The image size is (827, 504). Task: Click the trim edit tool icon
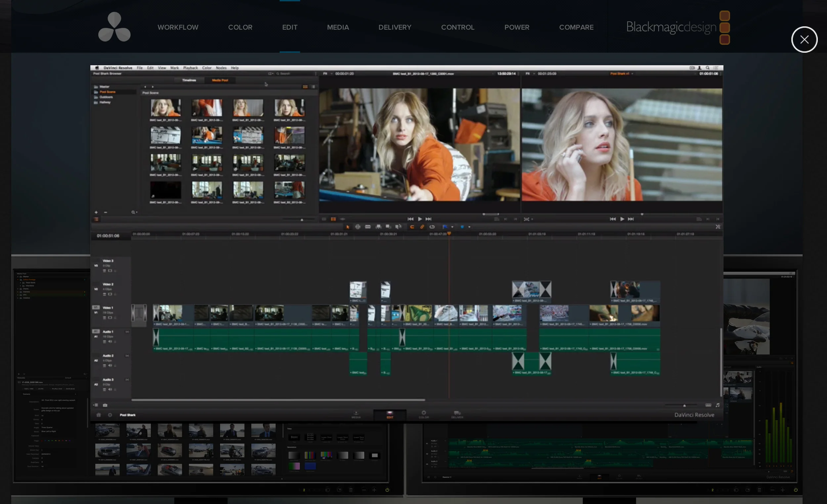(x=358, y=227)
